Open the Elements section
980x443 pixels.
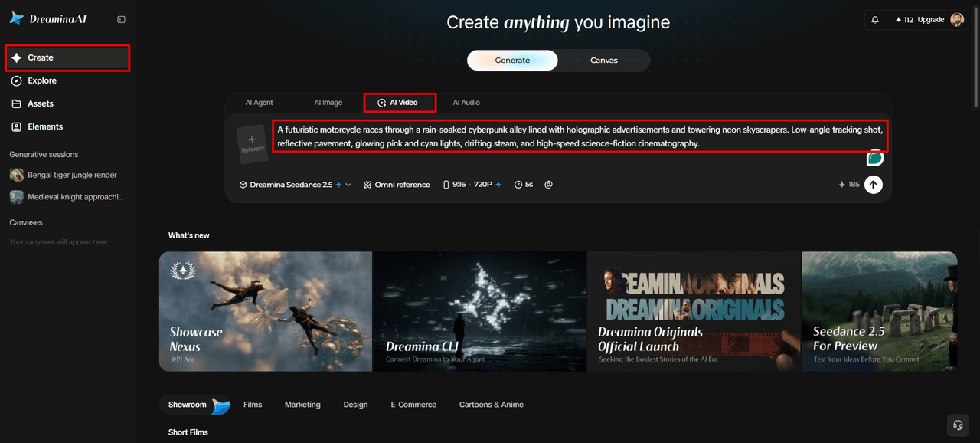coord(68,126)
